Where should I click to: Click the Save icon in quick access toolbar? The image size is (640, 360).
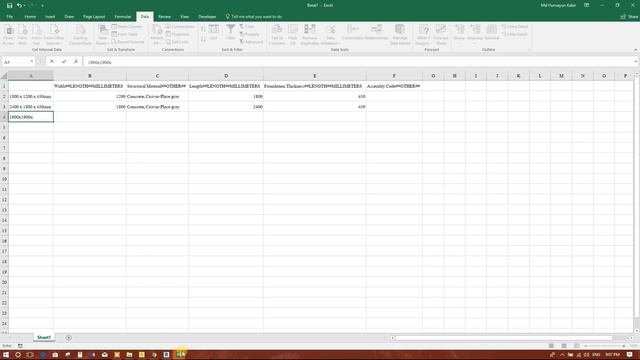click(9, 6)
